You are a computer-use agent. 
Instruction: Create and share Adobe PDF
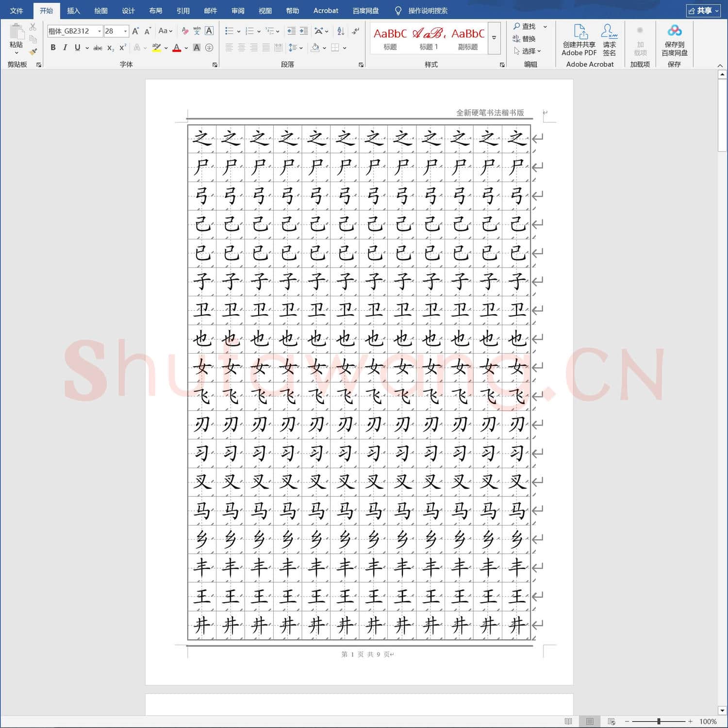[x=579, y=40]
